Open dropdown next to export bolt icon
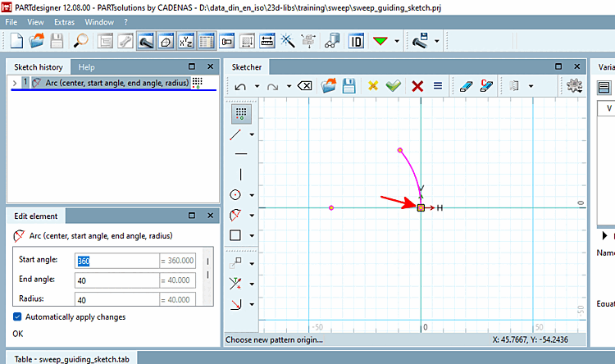Screen dimensions: 615x364 coord(436,41)
